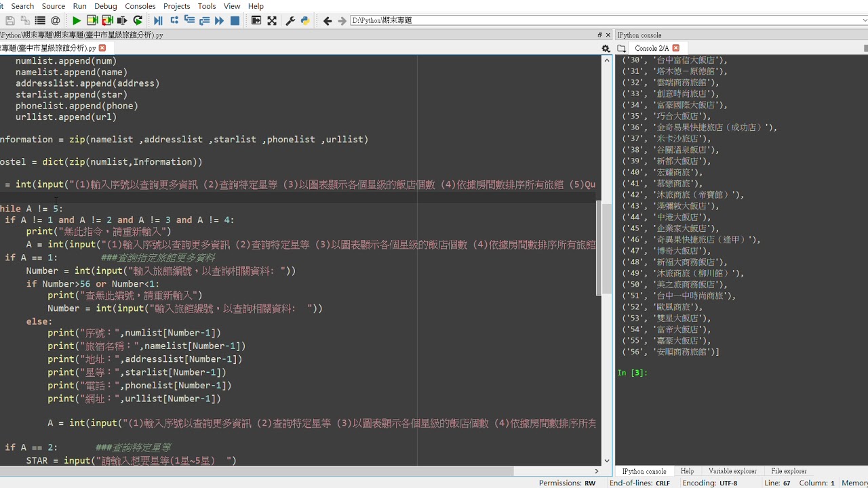
Task: Start debugging with Debug file icon
Action: 158,21
